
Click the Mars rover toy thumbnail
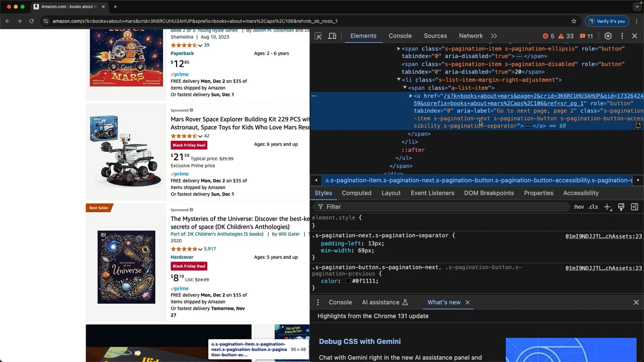[x=126, y=151]
